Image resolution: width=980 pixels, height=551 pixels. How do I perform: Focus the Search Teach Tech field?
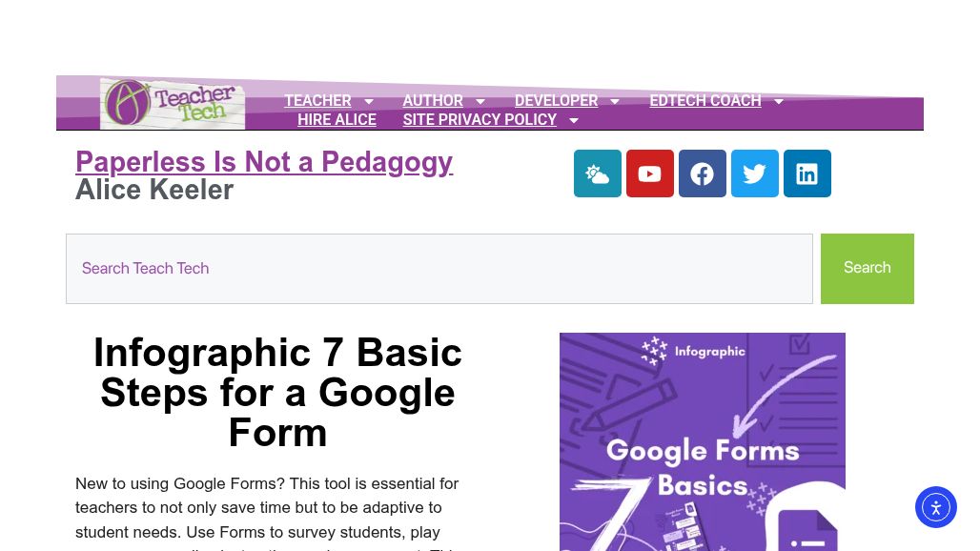pyautogui.click(x=439, y=269)
